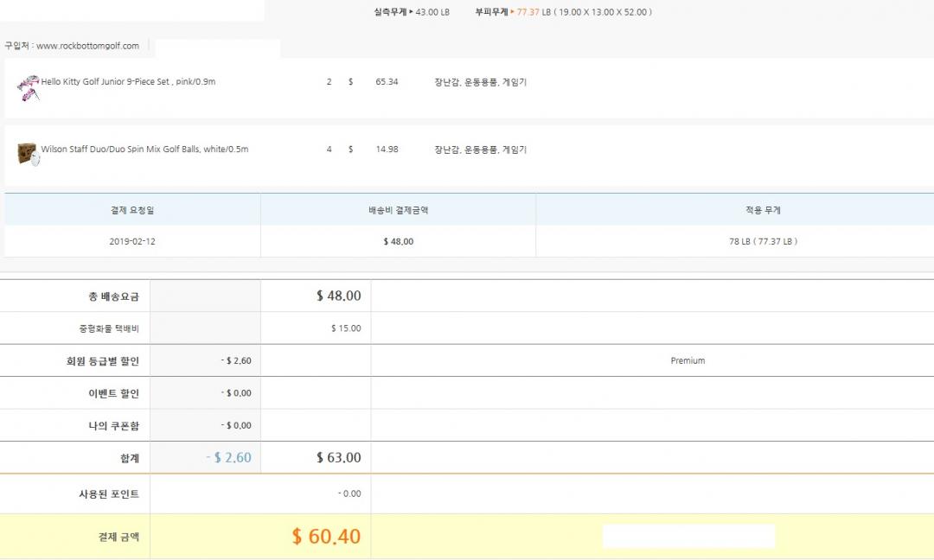
Task: Click the Premium membership grade text
Action: 688,360
